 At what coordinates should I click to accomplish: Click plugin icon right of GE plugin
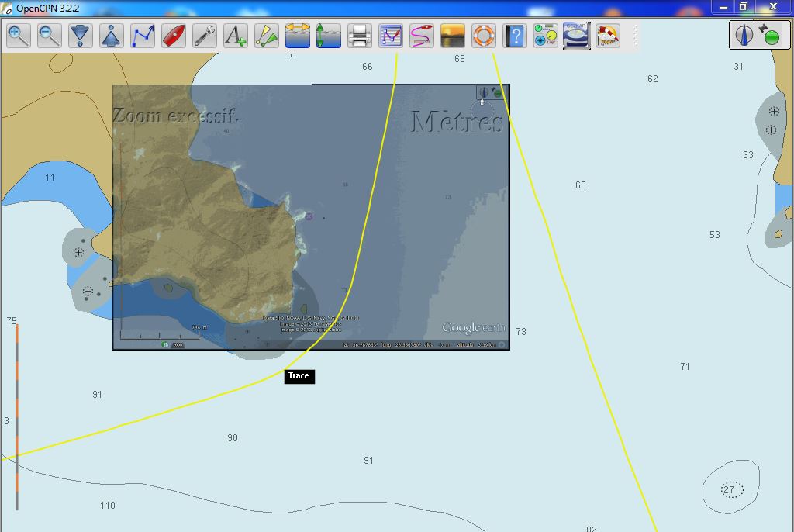click(608, 36)
